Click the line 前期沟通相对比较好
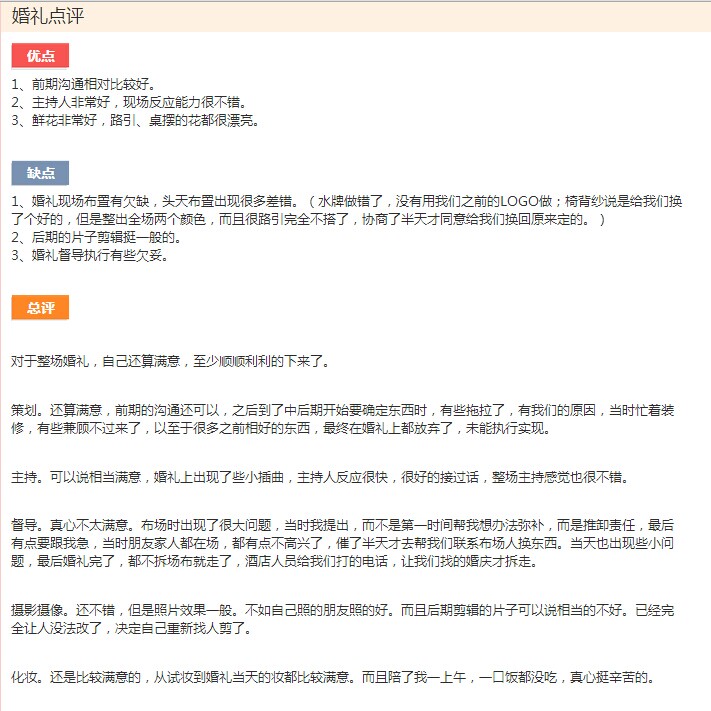 (x=84, y=84)
